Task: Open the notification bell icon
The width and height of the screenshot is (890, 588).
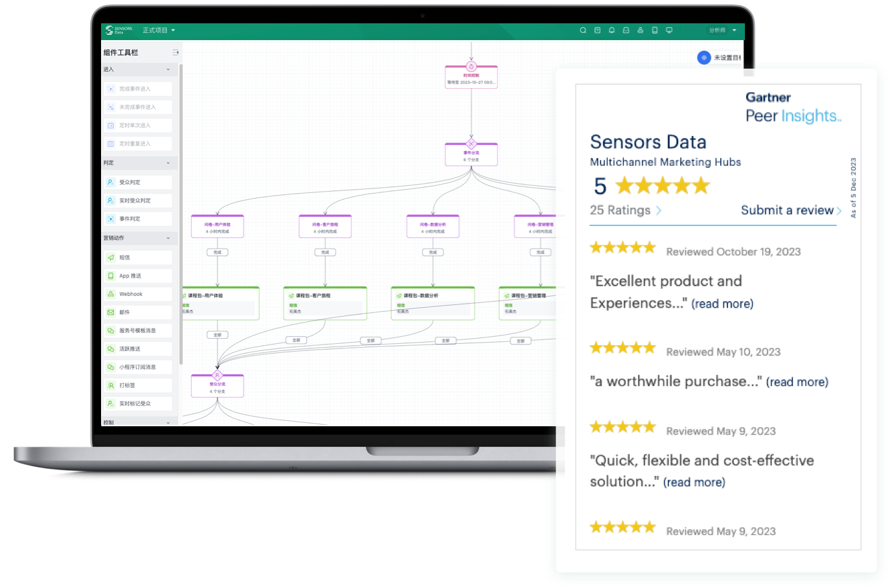Action: [611, 30]
